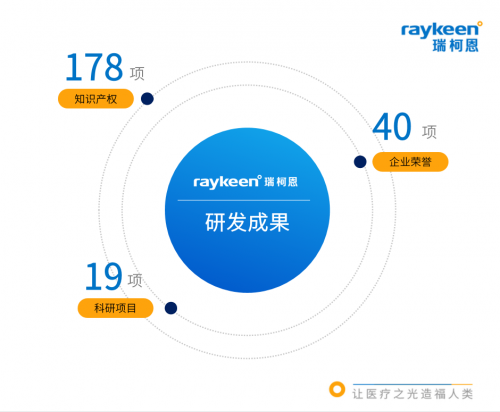Click the white raykeen logo in the center circle

[245, 182]
